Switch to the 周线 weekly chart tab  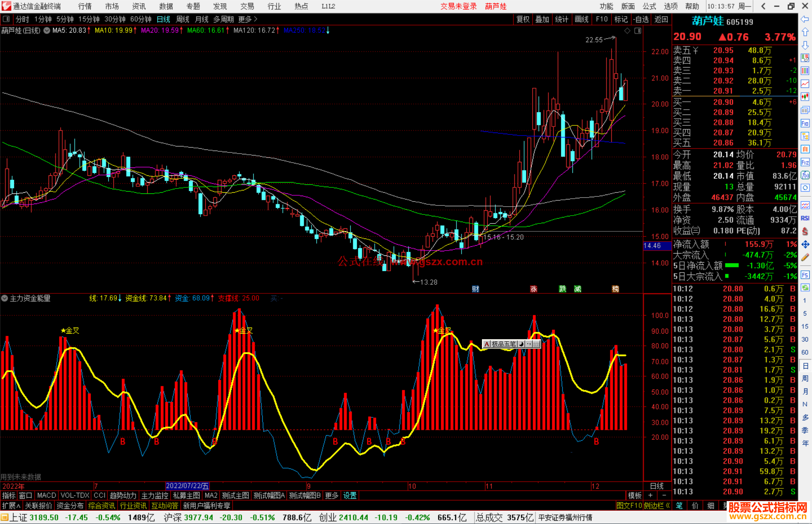(x=183, y=19)
